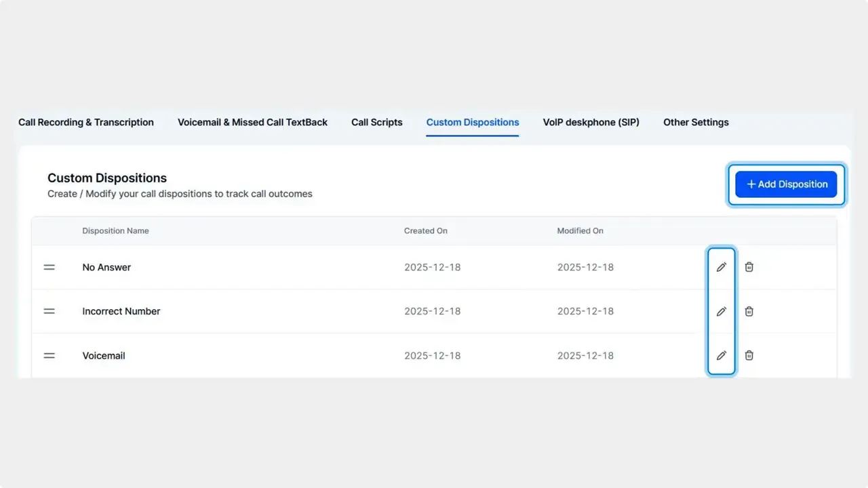
Task: Click pencil icon for Voicemail row
Action: tap(721, 355)
